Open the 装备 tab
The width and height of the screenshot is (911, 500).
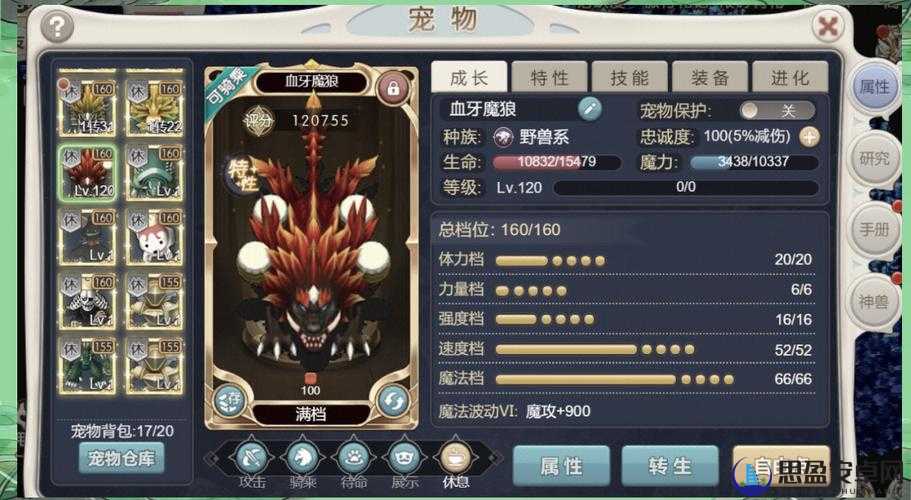coord(710,77)
